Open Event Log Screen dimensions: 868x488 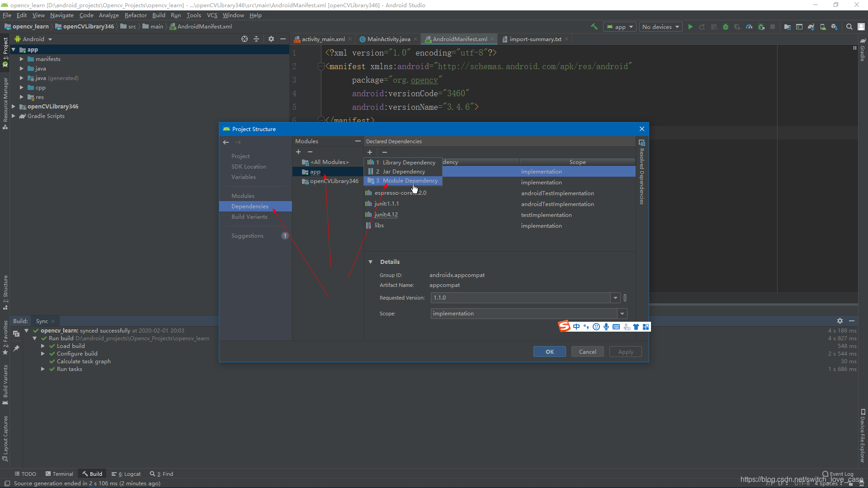pos(838,474)
